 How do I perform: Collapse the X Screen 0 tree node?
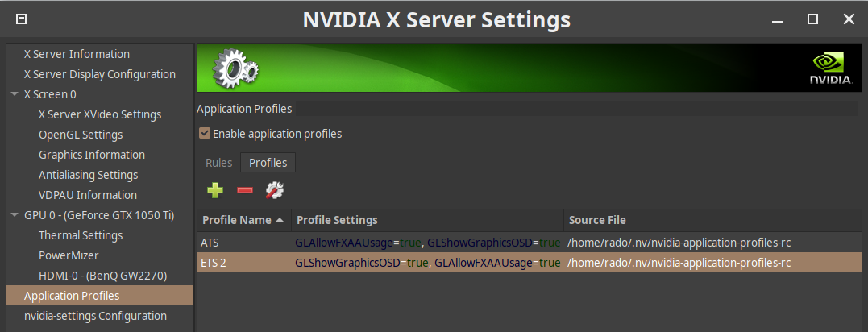[x=15, y=94]
